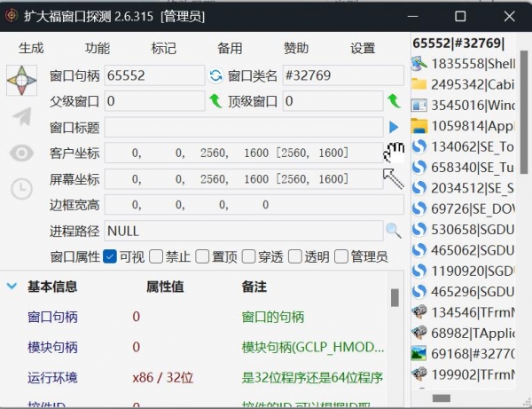The image size is (532, 409).
Task: Select list entry 2495342|Cabi
Action: [463, 84]
